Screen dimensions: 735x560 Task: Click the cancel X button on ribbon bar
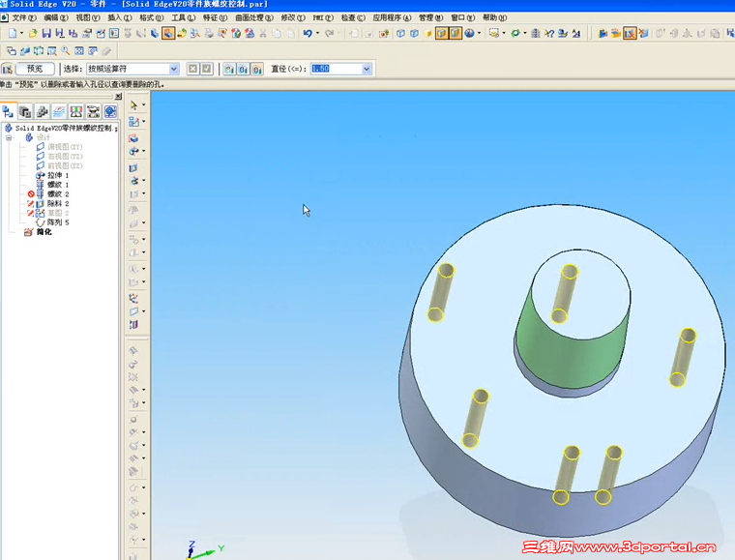click(x=192, y=69)
